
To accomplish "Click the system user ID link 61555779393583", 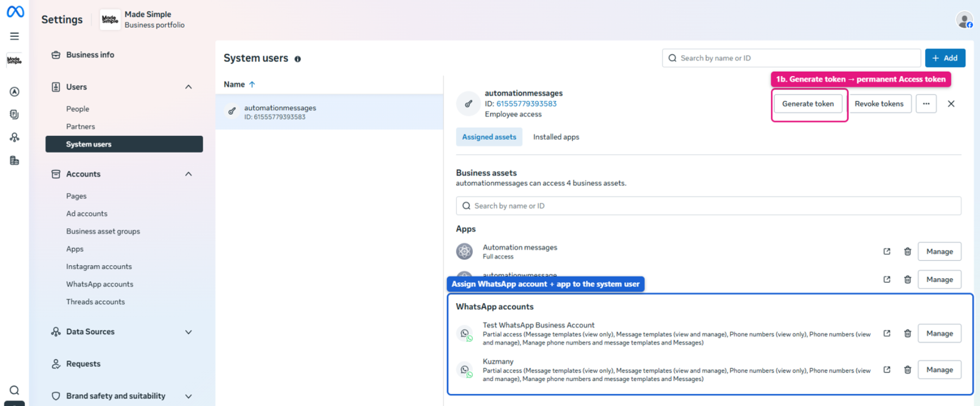I will pos(526,104).
